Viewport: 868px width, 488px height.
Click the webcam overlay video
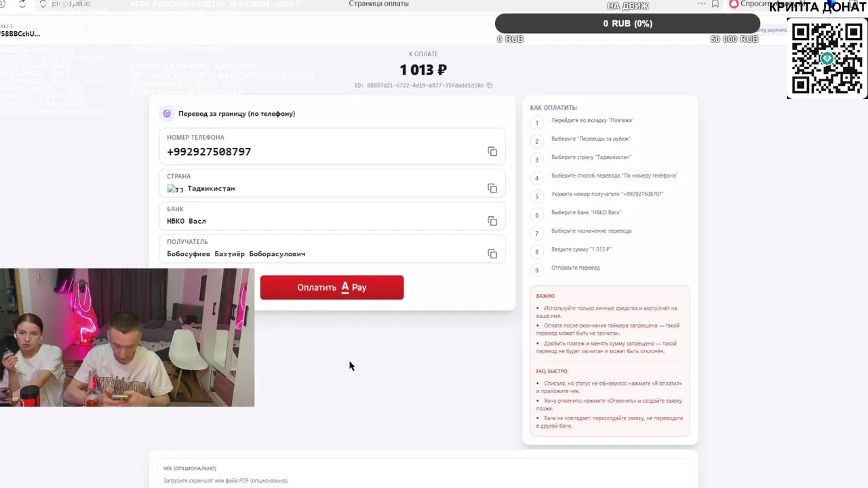click(127, 338)
